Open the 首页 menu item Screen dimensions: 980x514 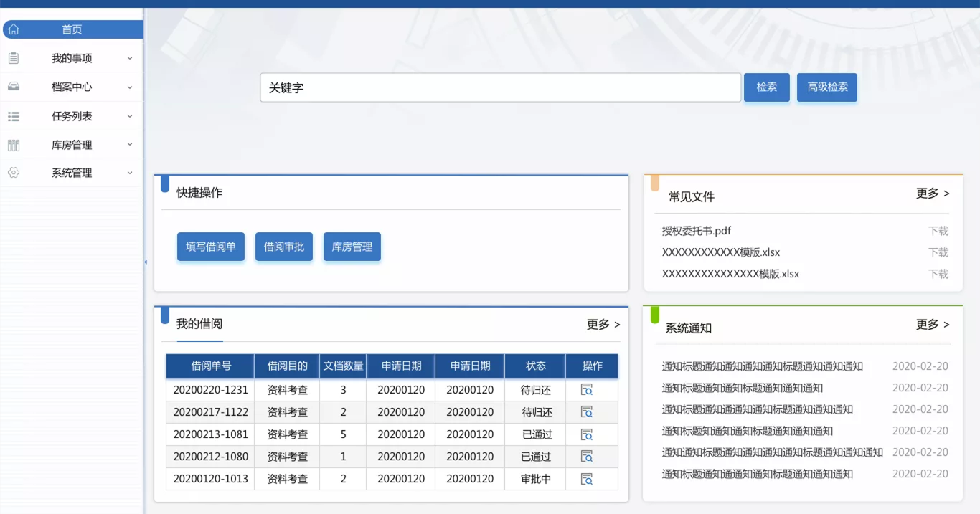72,29
